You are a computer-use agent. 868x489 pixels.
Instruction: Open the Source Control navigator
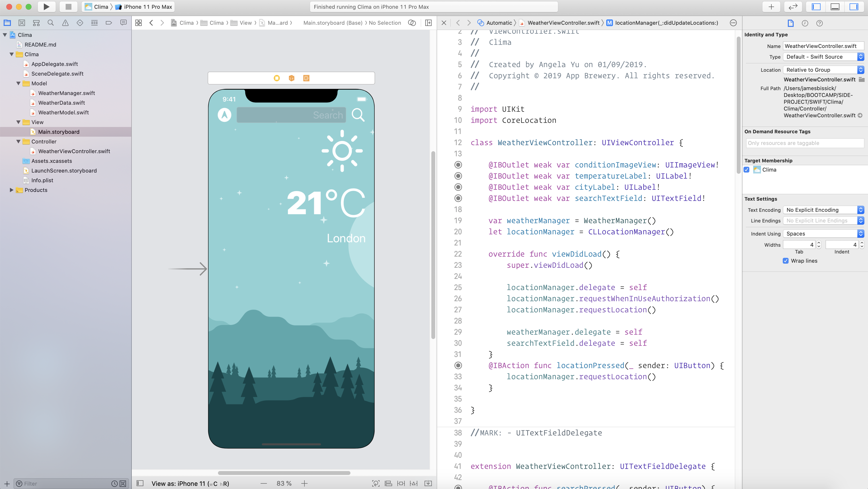22,23
